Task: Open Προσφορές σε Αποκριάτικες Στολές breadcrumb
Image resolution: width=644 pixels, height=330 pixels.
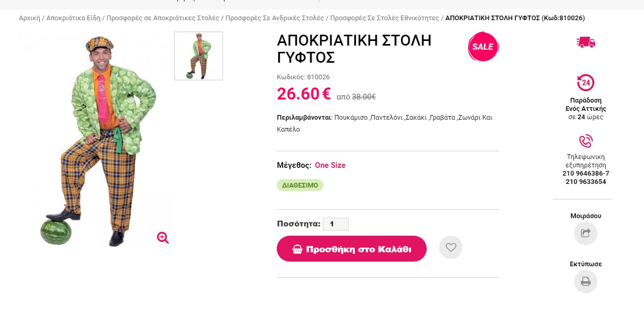Action: [163, 18]
